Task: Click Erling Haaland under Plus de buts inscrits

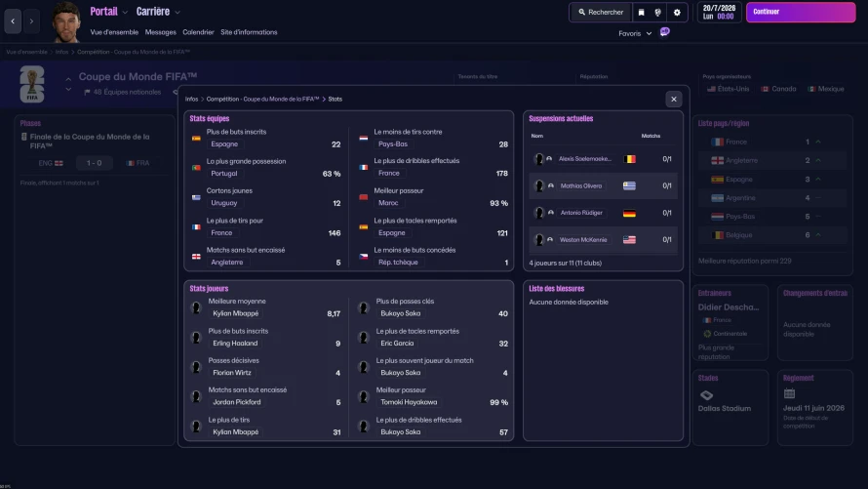Action: coord(235,344)
